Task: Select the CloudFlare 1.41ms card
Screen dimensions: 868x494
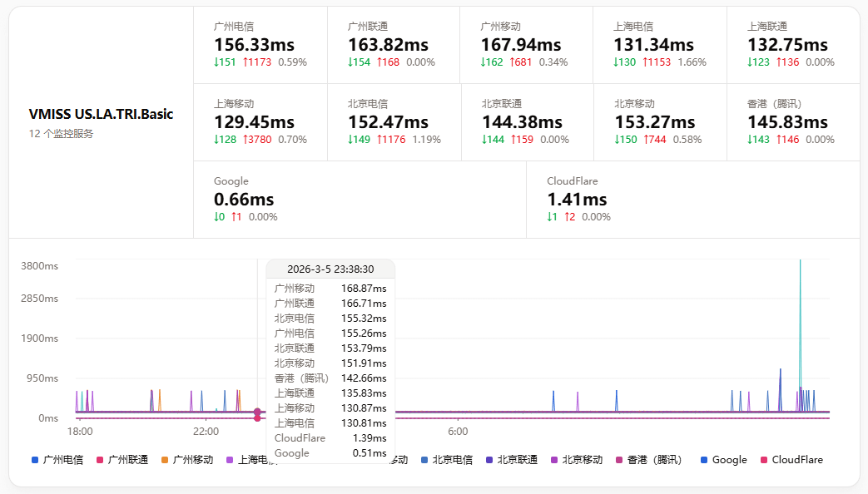Action: (692, 199)
